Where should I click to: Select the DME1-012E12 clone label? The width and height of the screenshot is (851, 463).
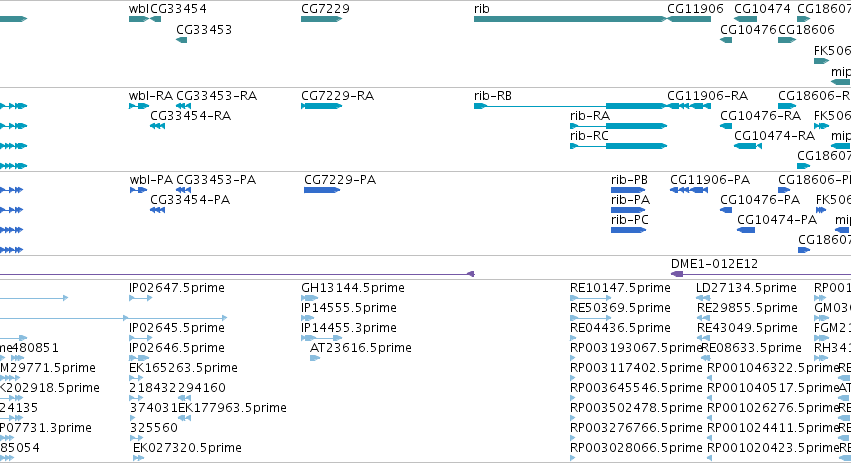[714, 264]
